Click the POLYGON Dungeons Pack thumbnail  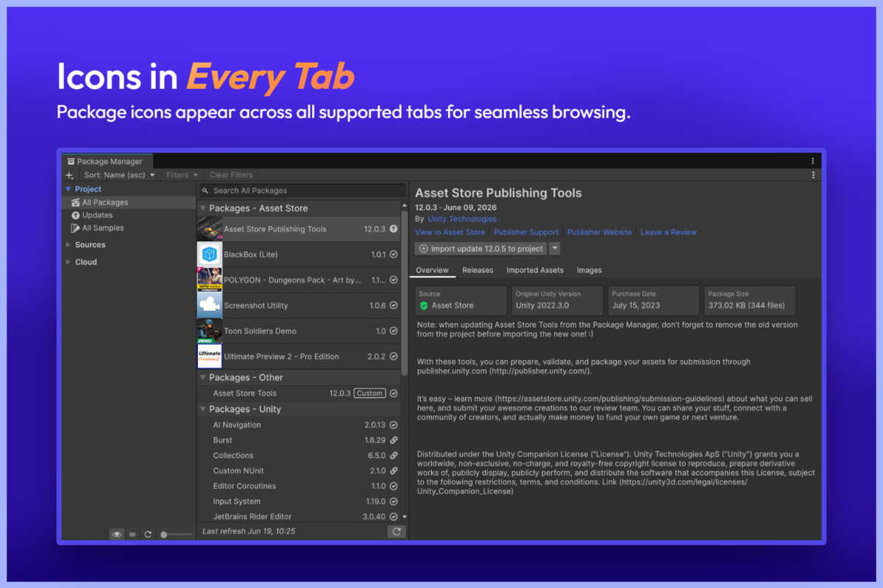[210, 280]
